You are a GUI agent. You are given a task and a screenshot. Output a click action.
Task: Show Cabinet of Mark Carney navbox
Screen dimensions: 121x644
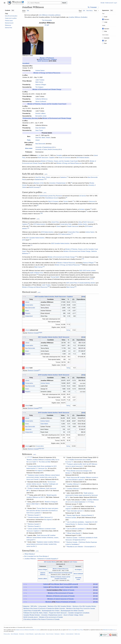tap(95, 584)
